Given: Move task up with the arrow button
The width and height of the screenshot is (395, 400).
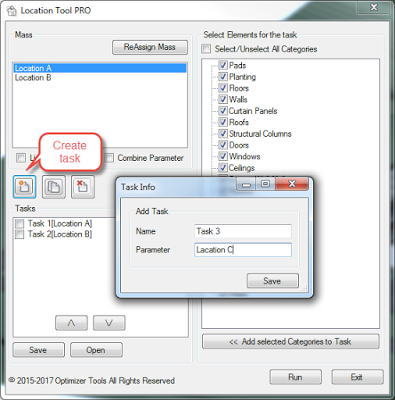Looking at the screenshot, I should pyautogui.click(x=71, y=323).
